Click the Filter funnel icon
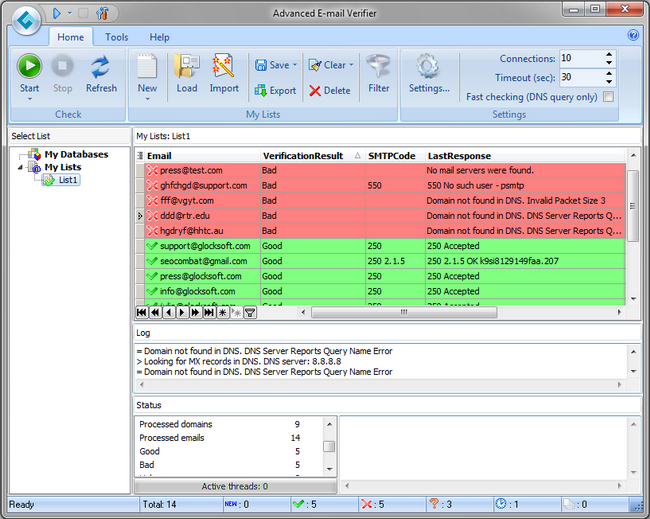This screenshot has height=519, width=650. [x=379, y=67]
